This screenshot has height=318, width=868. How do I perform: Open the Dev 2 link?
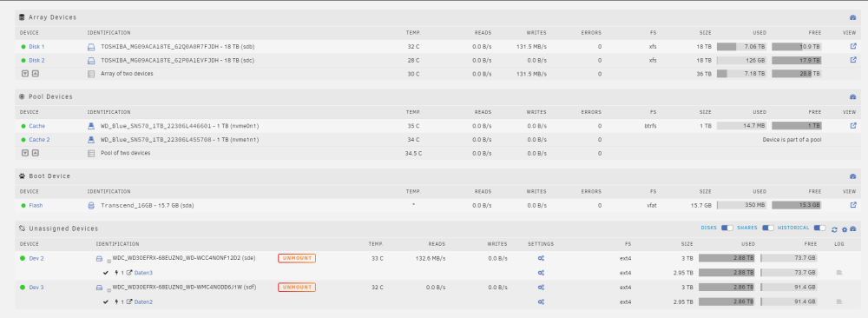[36, 258]
